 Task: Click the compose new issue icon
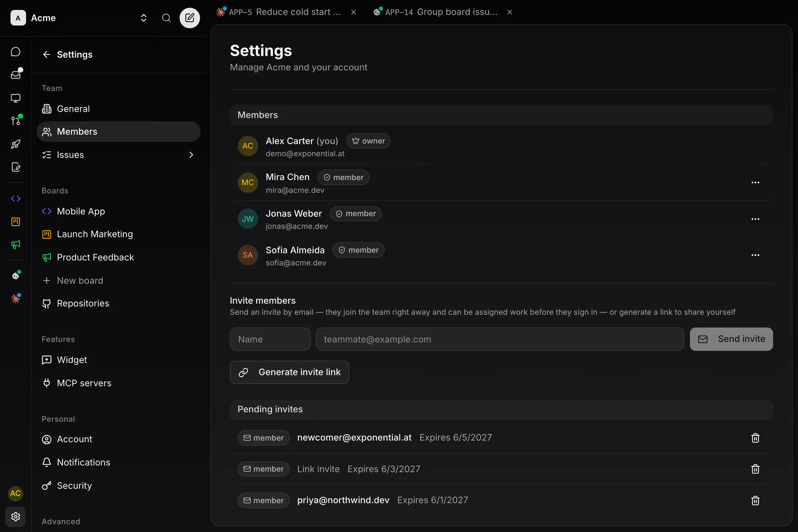click(x=190, y=18)
